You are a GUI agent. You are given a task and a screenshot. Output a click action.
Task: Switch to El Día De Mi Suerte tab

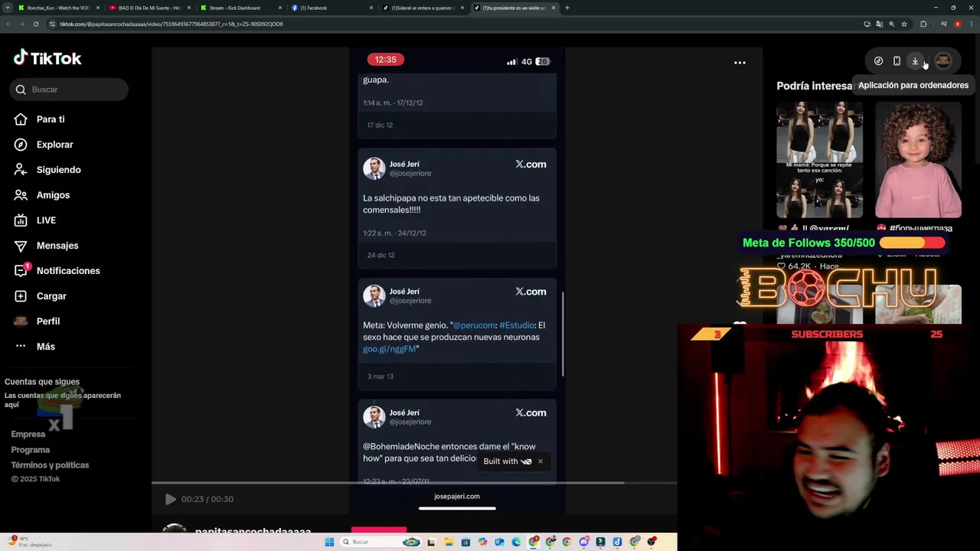(149, 8)
